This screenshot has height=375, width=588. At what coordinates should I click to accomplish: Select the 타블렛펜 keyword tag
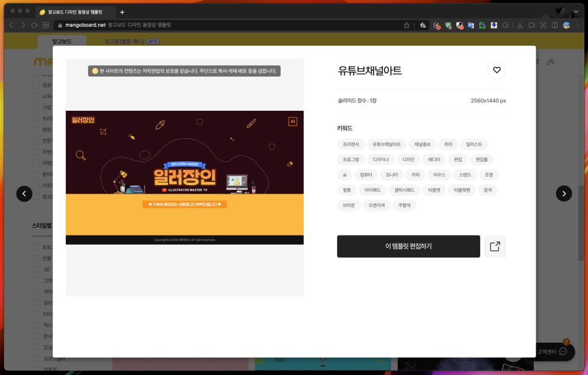[x=461, y=190]
